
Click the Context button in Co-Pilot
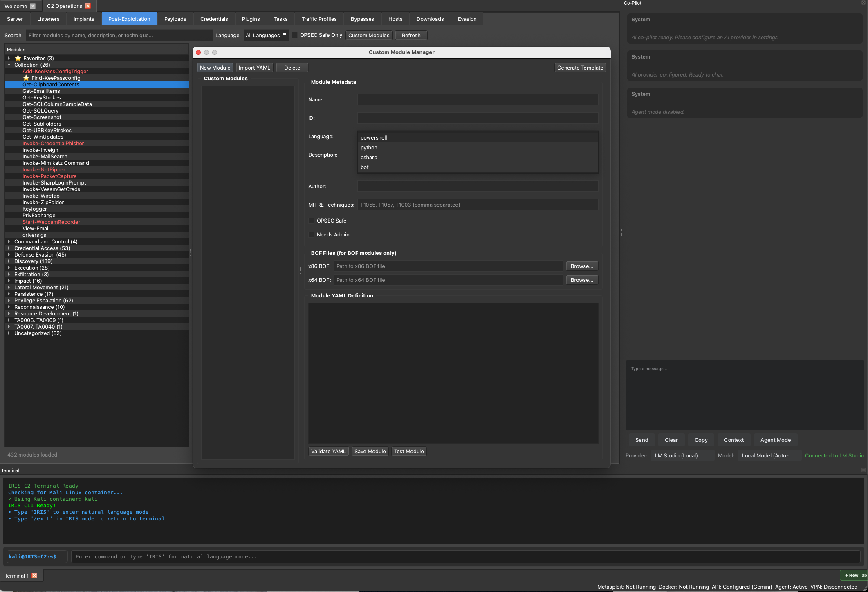click(734, 440)
